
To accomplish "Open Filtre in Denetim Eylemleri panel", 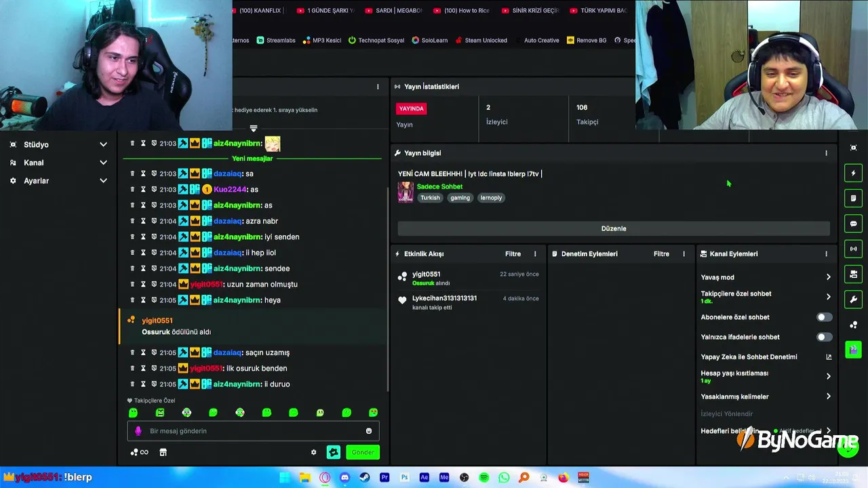I will [x=661, y=254].
